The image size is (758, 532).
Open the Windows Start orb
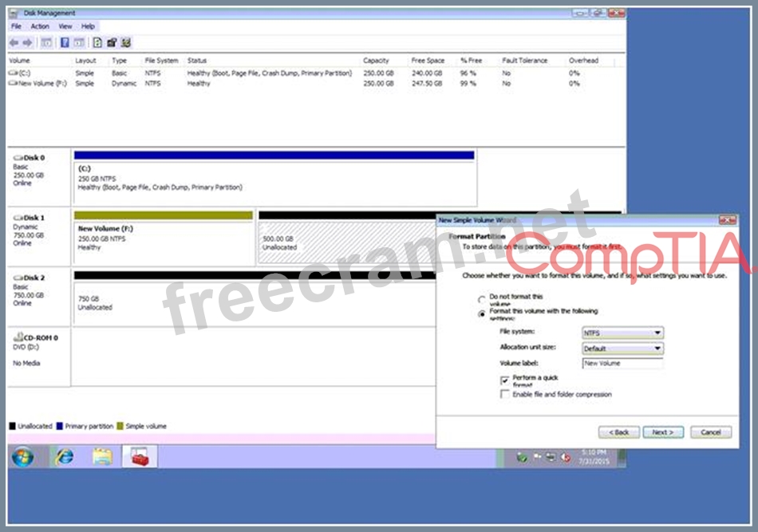(x=22, y=456)
